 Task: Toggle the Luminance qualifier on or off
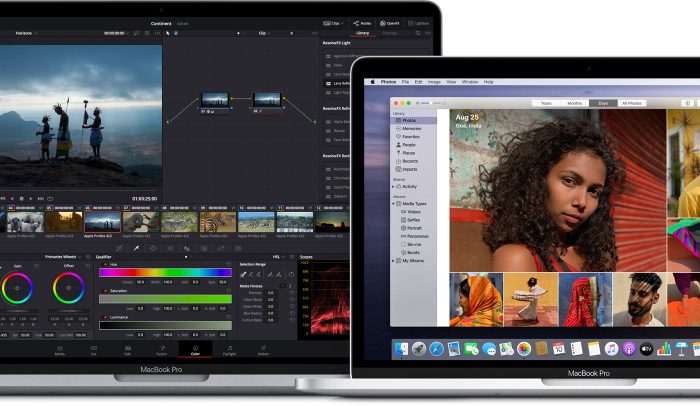pos(105,317)
